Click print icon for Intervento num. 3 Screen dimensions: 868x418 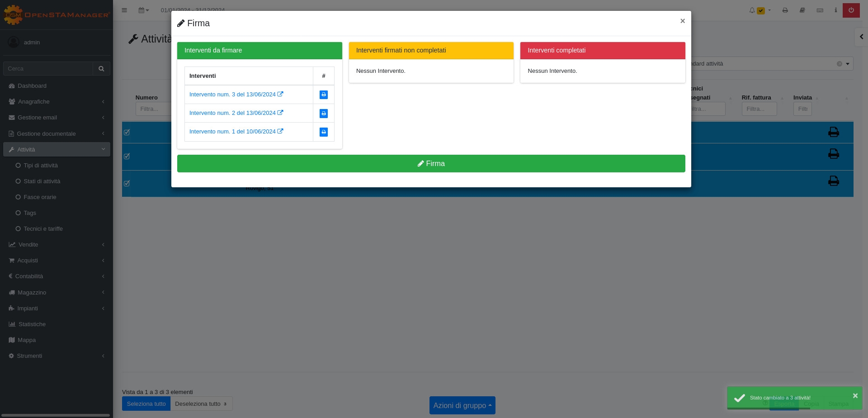[323, 95]
